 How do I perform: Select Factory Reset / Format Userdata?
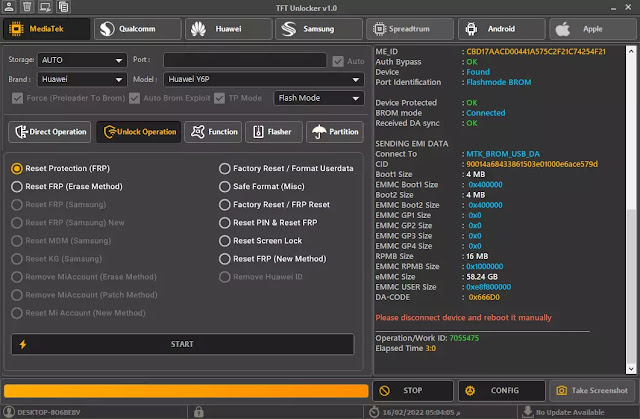286,168
